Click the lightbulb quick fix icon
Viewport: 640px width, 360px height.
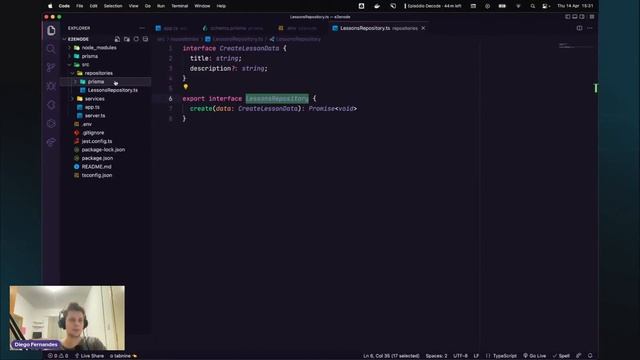(x=186, y=87)
